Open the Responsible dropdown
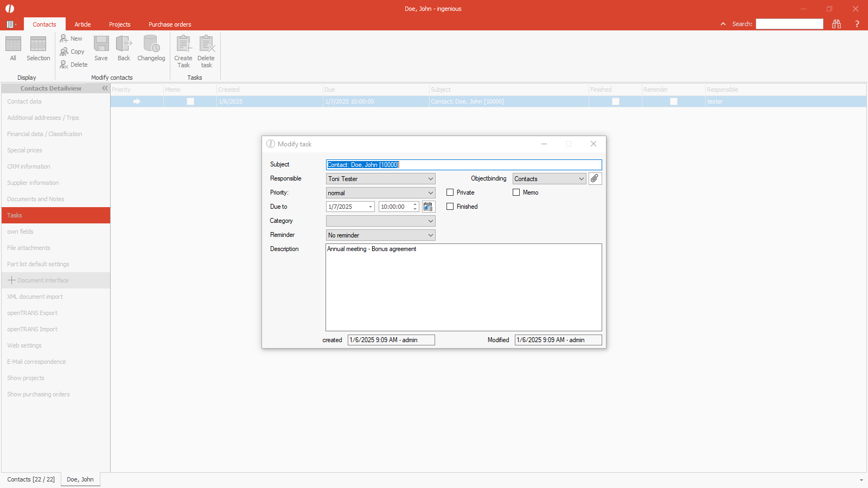 [430, 179]
